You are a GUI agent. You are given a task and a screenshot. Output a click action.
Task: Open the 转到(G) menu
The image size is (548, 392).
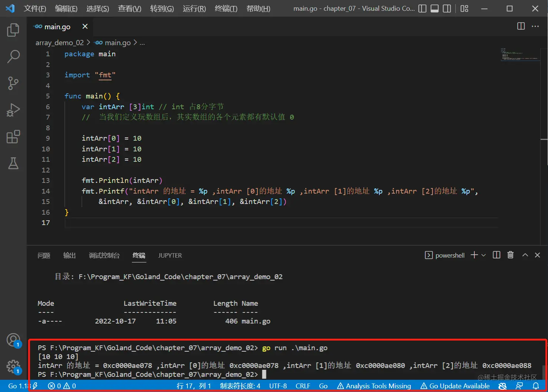click(x=162, y=9)
